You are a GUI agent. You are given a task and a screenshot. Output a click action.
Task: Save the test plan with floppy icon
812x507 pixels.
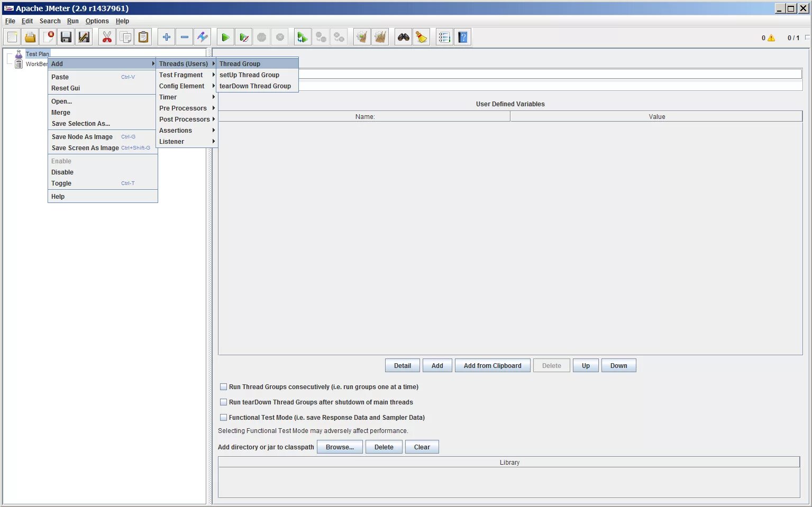tap(66, 37)
